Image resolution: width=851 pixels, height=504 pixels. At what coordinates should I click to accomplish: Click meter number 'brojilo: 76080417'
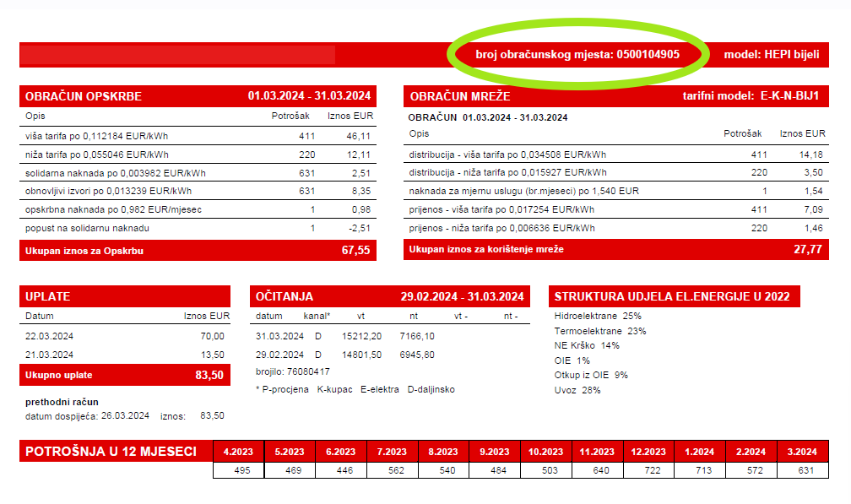(292, 371)
